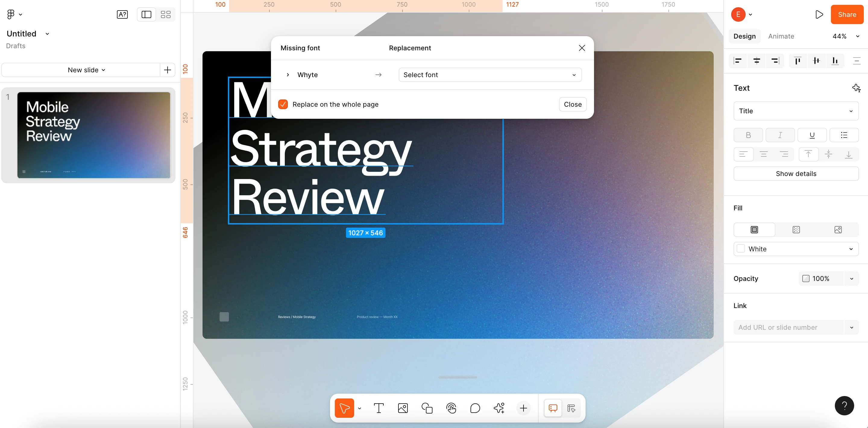Switch to grid view icon
Viewport: 868px width, 428px height.
(165, 14)
